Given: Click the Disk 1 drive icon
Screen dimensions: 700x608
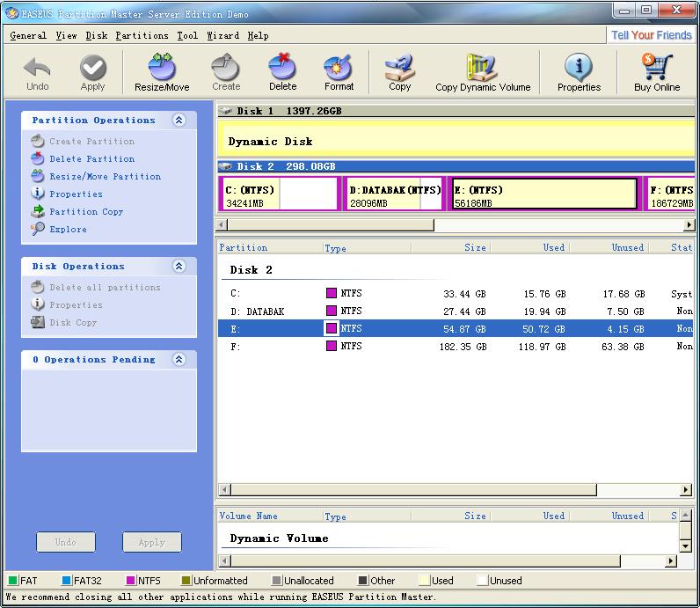Looking at the screenshot, I should pos(226,111).
